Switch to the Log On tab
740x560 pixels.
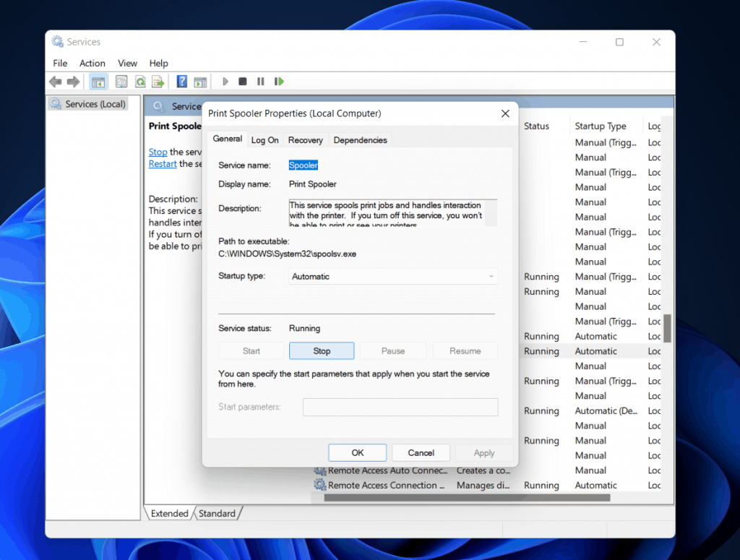click(264, 140)
